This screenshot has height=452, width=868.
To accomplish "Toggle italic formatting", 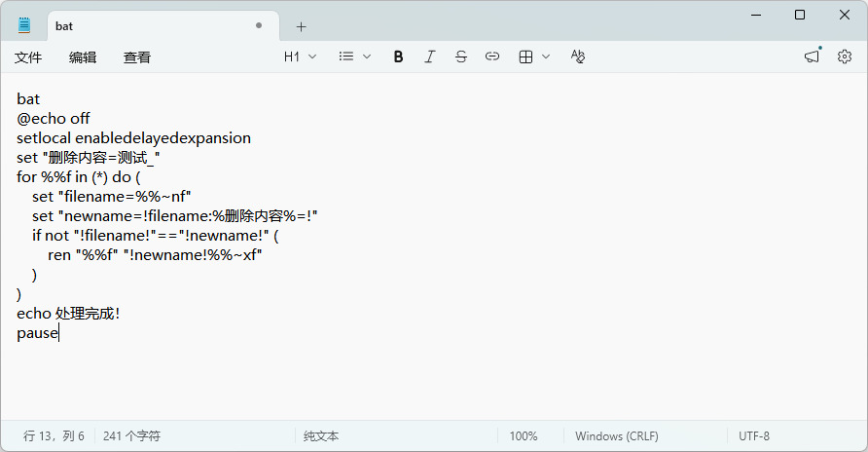I will click(x=429, y=56).
